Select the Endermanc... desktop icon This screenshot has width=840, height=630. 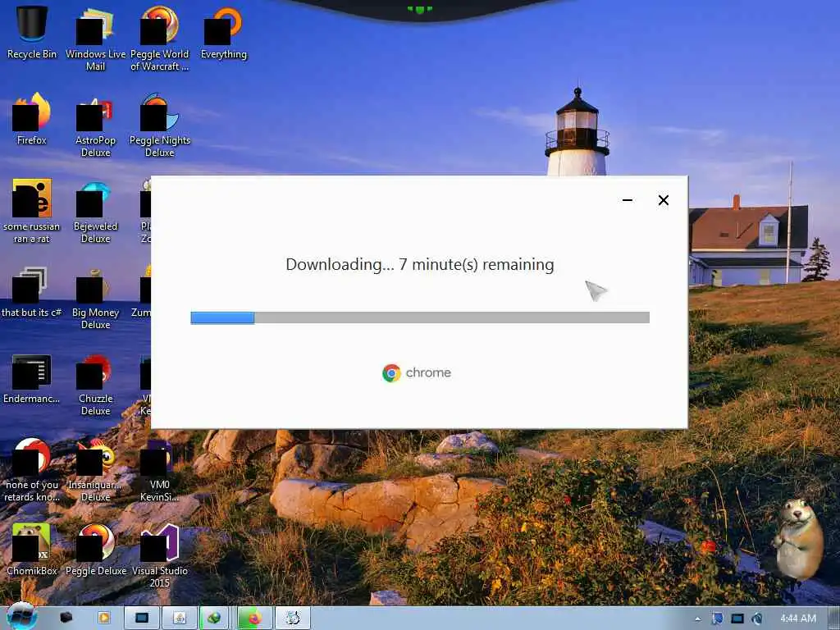pos(32,377)
